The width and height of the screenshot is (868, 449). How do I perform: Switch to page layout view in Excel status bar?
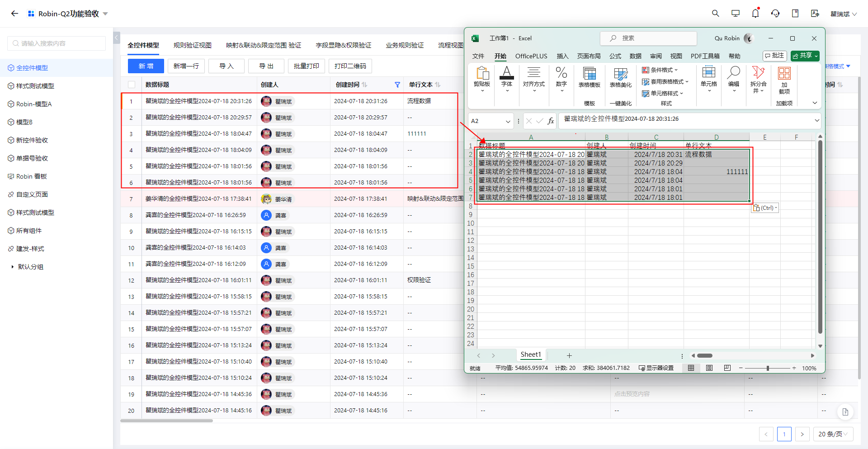tap(709, 368)
